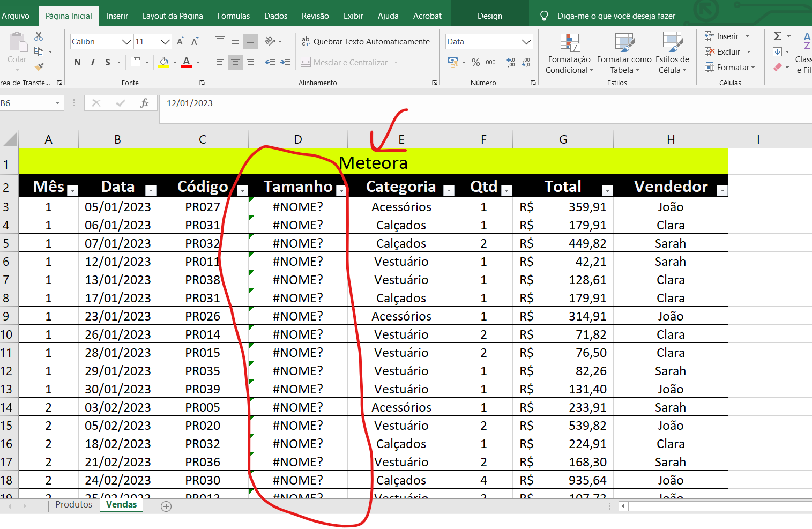Apply the yellow fill color
Screen dimensions: 812x529
[164, 62]
